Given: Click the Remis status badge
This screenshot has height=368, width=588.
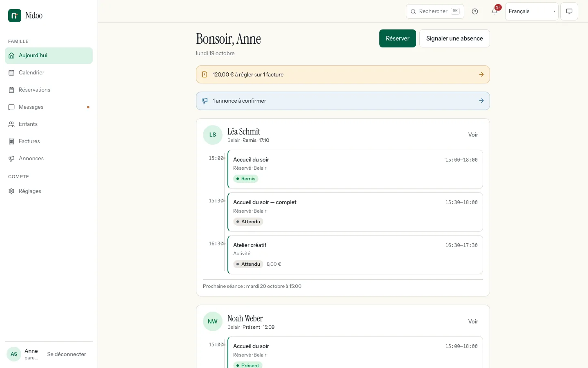Looking at the screenshot, I should [x=246, y=179].
